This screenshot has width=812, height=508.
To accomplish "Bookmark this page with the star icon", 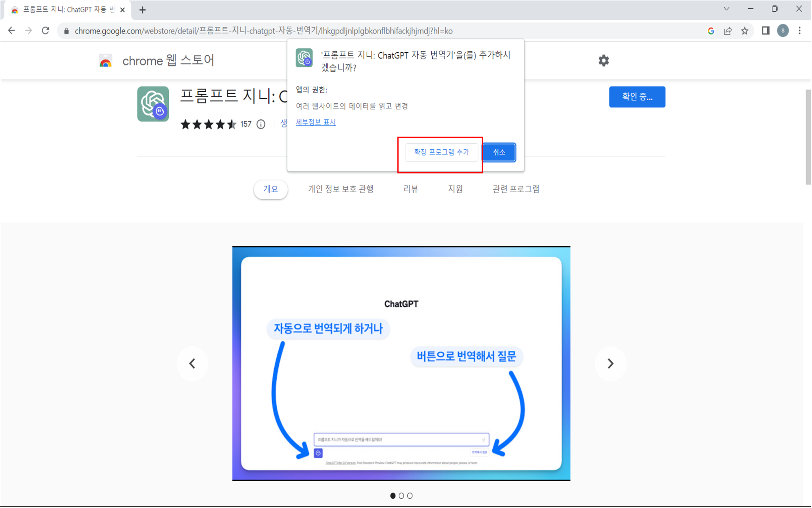I will pyautogui.click(x=745, y=31).
